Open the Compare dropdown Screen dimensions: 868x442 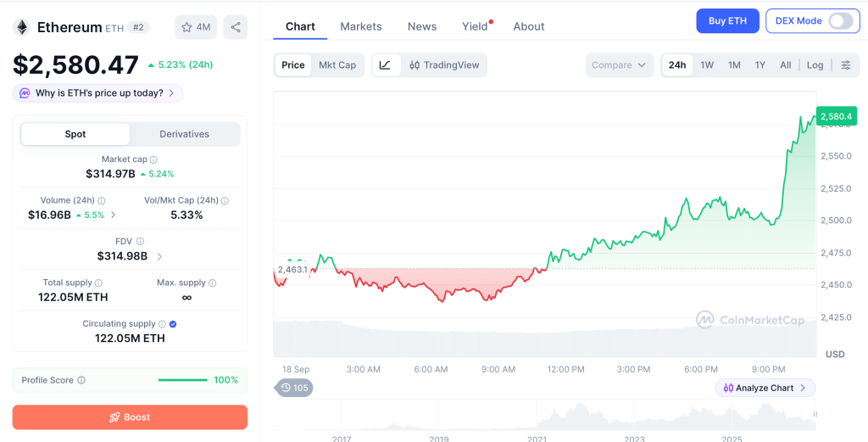tap(619, 65)
